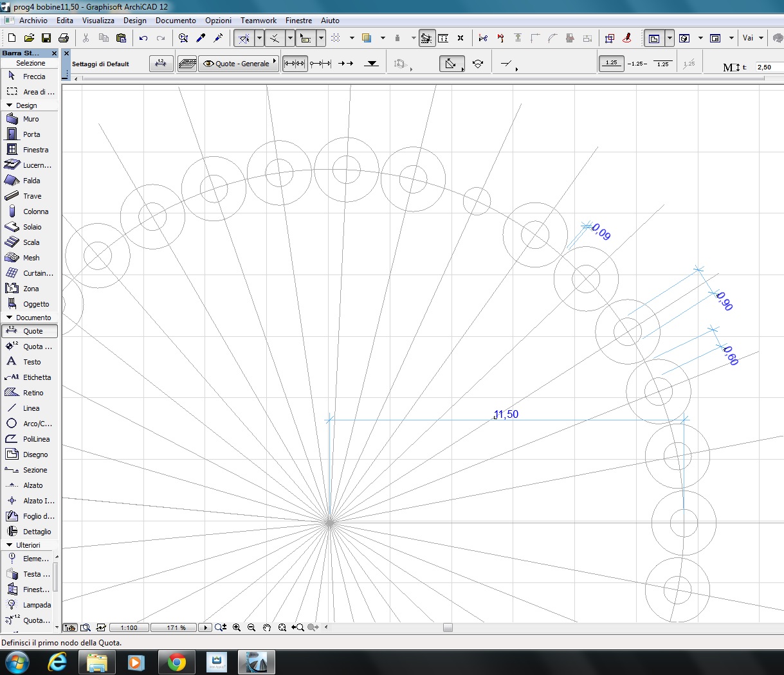Toggle dimension text framed option
The width and height of the screenshot is (784, 675).
tap(662, 64)
